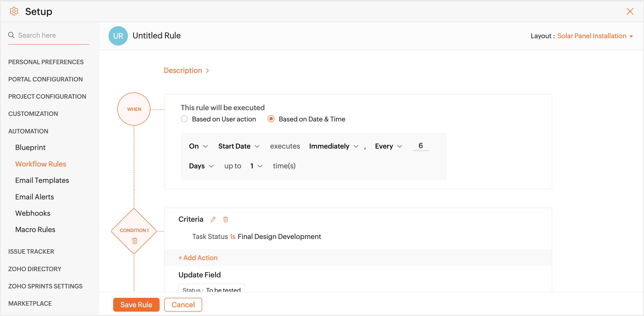Click the Setup gear icon
This screenshot has width=644, height=316.
coord(14,11)
